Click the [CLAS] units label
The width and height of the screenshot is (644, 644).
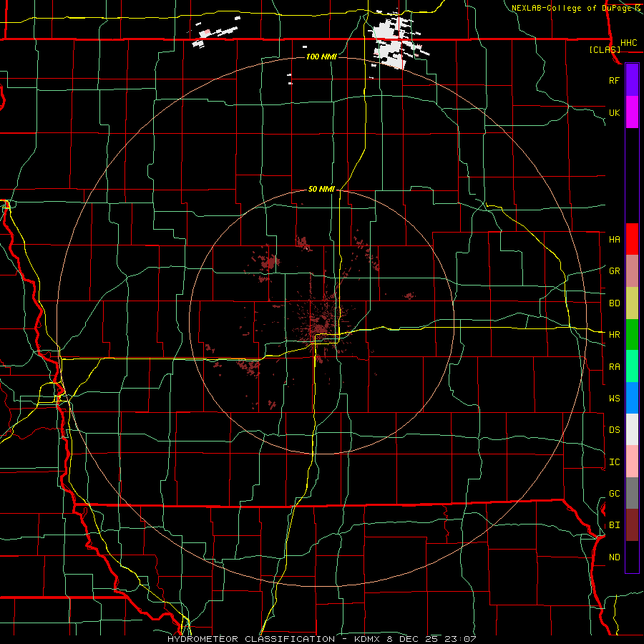(605, 50)
